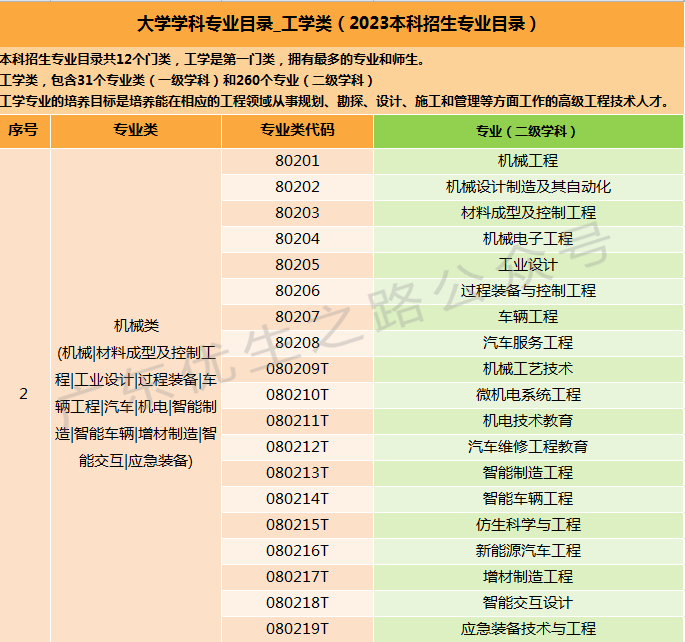Image resolution: width=685 pixels, height=642 pixels.
Task: Select the 序号 column header
Action: 25,131
